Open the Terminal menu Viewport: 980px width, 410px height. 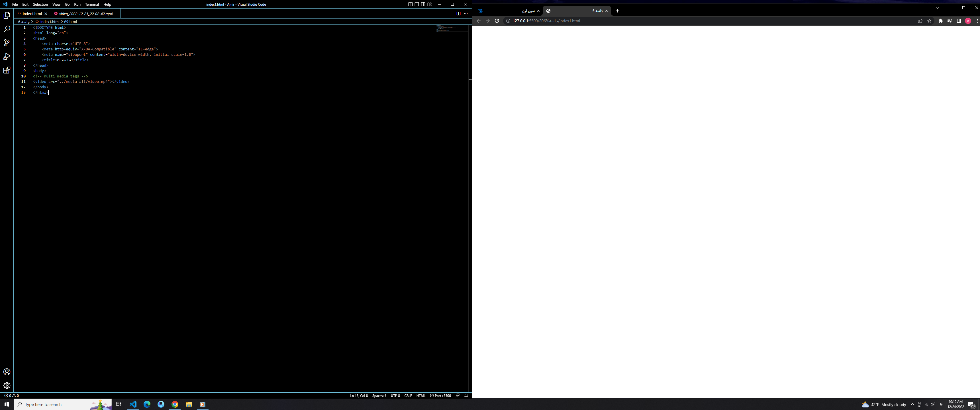click(x=92, y=4)
